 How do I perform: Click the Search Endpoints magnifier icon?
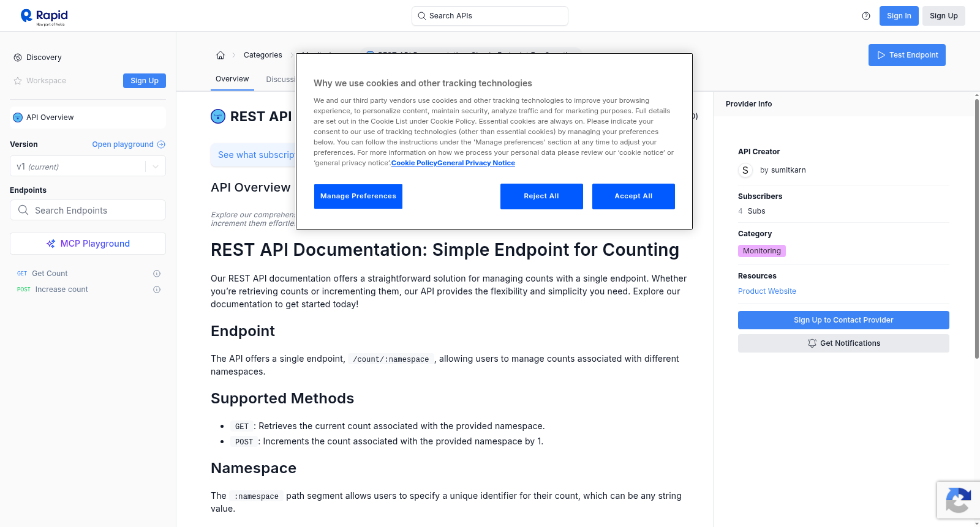23,210
